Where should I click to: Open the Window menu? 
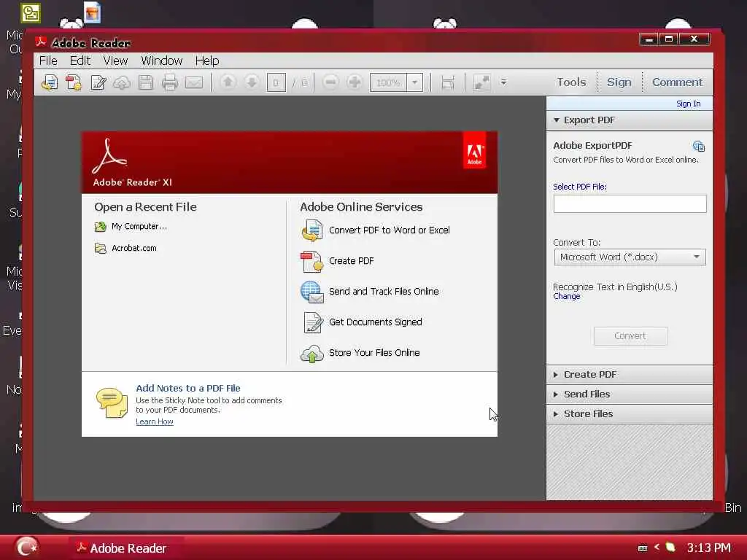(x=161, y=61)
